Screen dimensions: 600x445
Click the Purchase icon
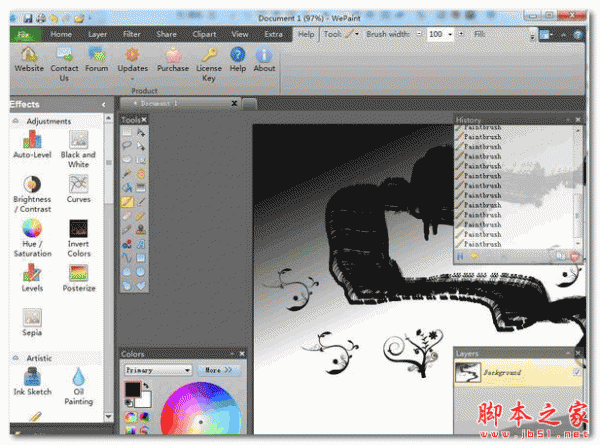[x=173, y=55]
